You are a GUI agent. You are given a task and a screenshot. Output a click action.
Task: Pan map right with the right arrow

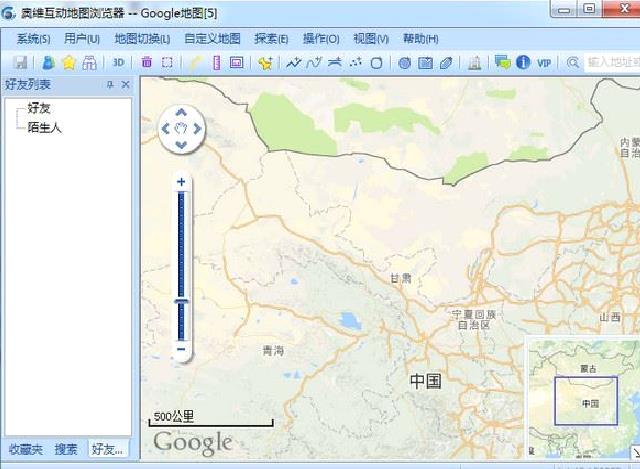(198, 129)
